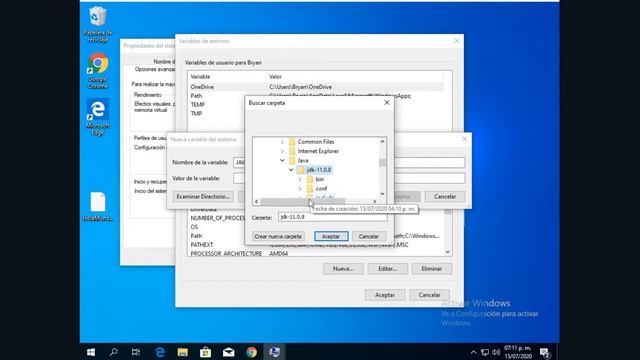
Task: Expand the bin folder node
Action: coord(300,179)
